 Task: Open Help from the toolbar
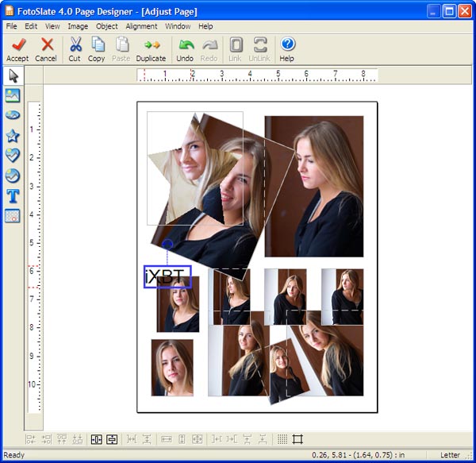[287, 49]
